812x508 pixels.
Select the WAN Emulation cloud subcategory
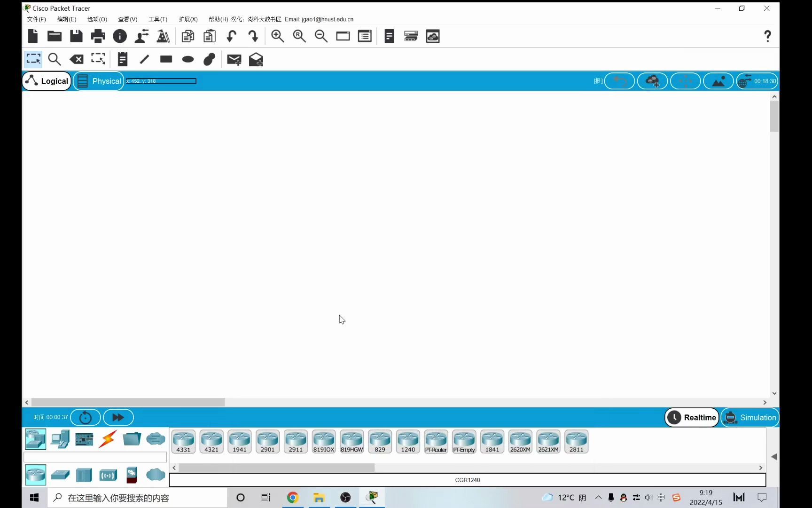(x=156, y=475)
